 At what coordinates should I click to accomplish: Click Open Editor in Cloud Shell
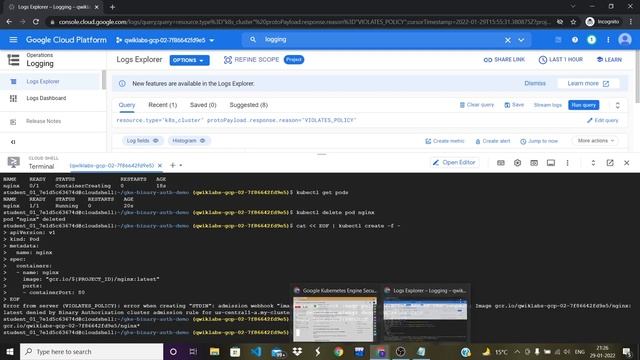454,162
